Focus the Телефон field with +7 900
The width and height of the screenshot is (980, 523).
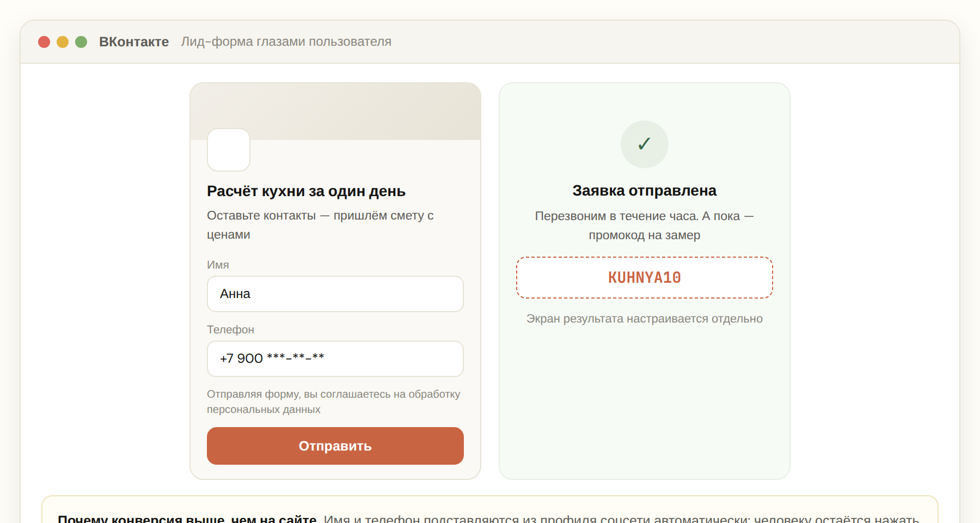335,358
